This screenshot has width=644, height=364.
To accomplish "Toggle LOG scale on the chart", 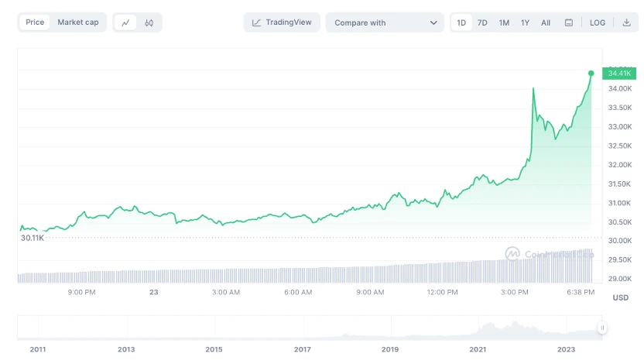I will 598,22.
